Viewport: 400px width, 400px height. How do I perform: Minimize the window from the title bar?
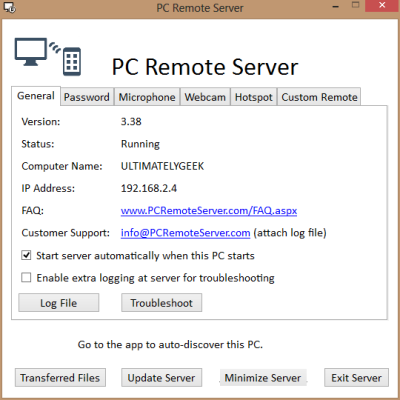(x=336, y=7)
